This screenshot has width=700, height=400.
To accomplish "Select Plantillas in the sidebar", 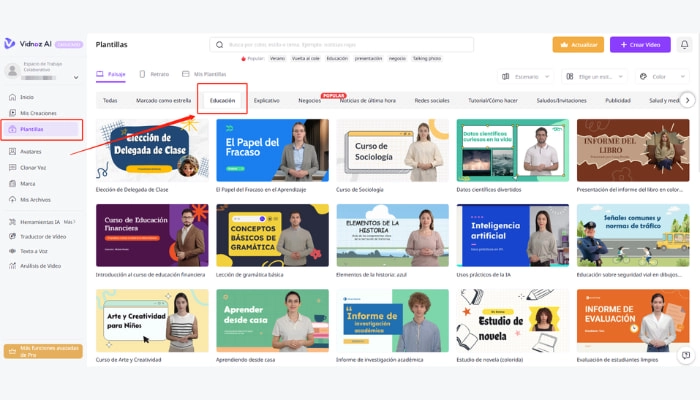I will pos(42,129).
